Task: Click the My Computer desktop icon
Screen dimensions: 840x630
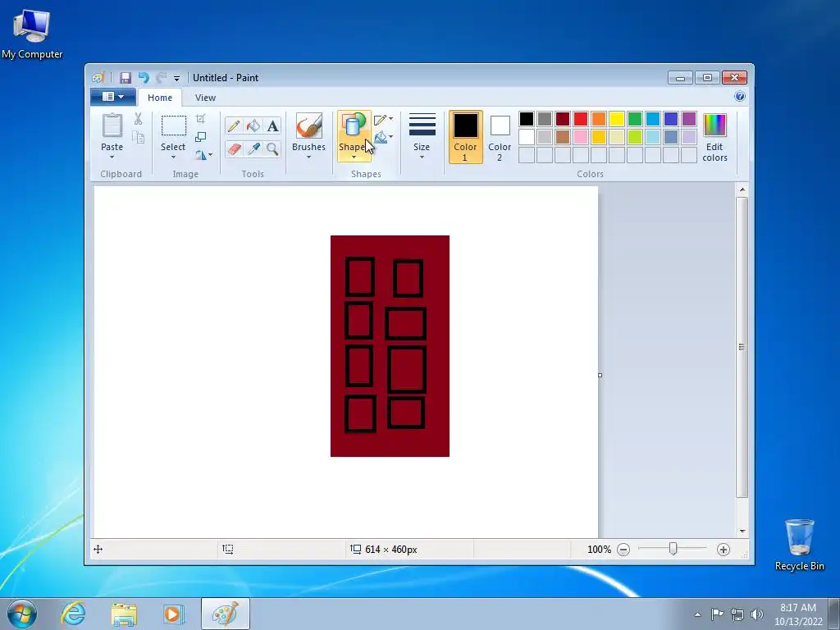Action: pyautogui.click(x=32, y=33)
